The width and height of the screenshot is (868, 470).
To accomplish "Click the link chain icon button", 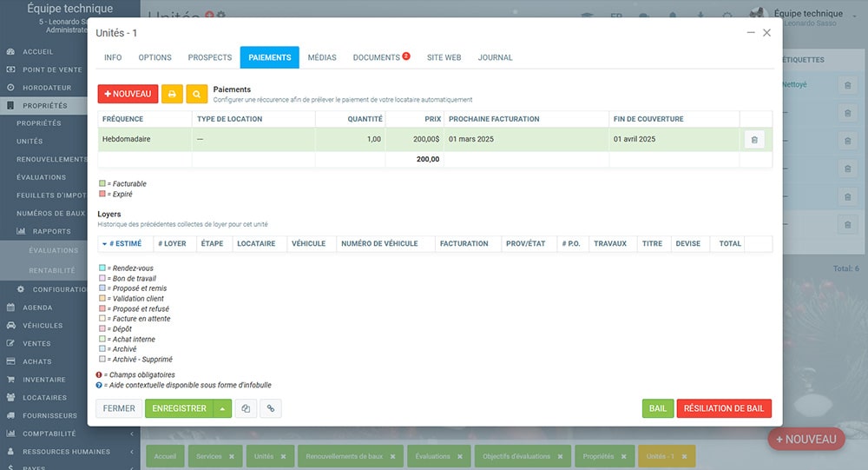I will [x=271, y=408].
